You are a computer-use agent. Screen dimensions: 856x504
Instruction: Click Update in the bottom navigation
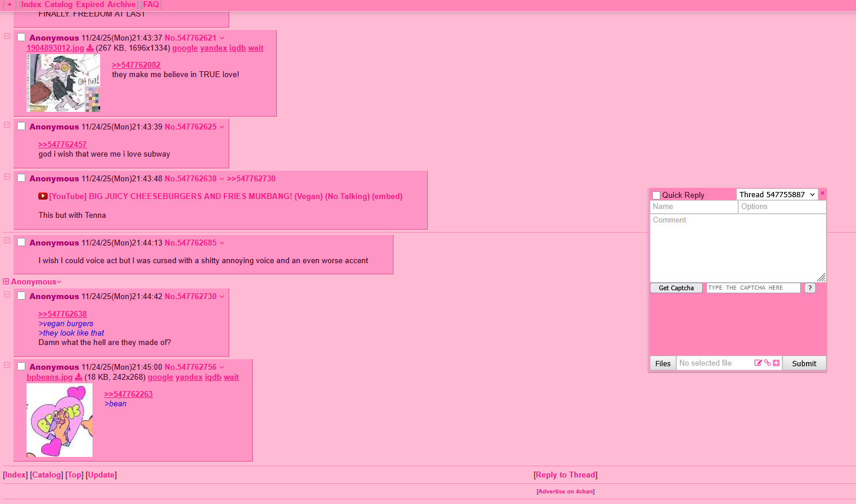pyautogui.click(x=101, y=475)
